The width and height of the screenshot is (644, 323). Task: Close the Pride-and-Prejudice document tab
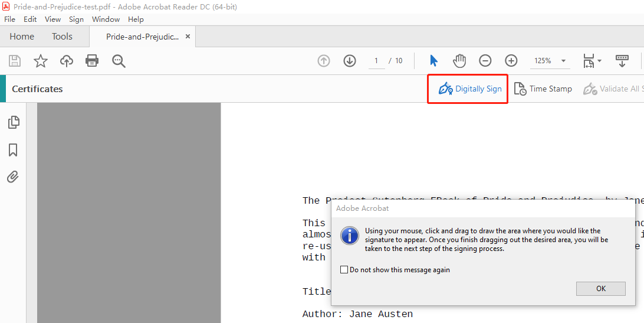(x=188, y=36)
